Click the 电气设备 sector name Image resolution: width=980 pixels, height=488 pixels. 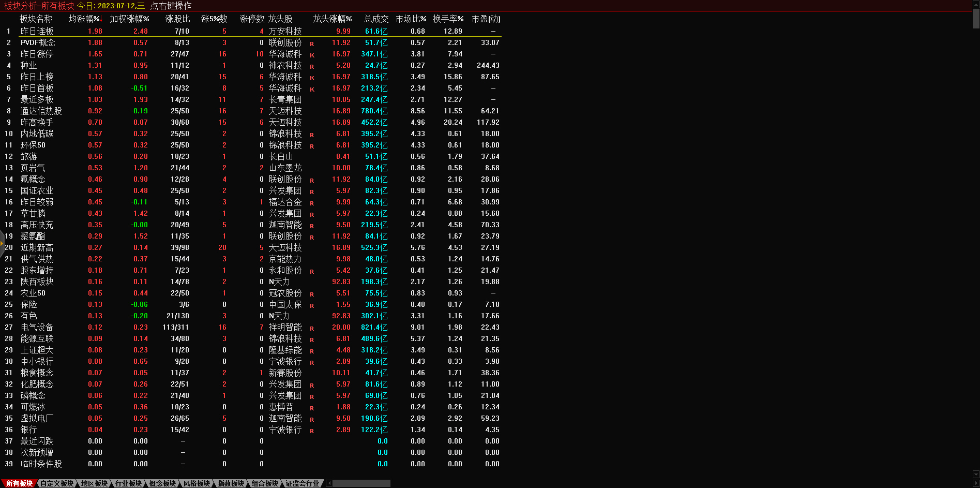pyautogui.click(x=37, y=328)
